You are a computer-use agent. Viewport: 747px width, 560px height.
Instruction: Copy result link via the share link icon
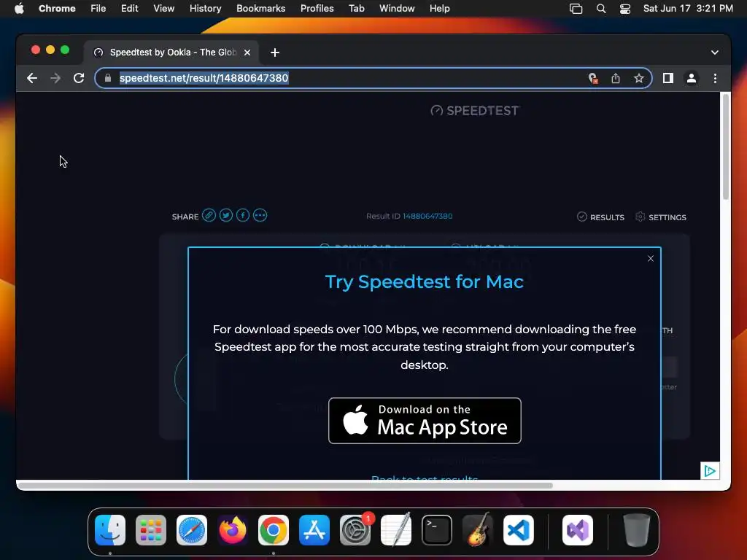click(x=209, y=215)
